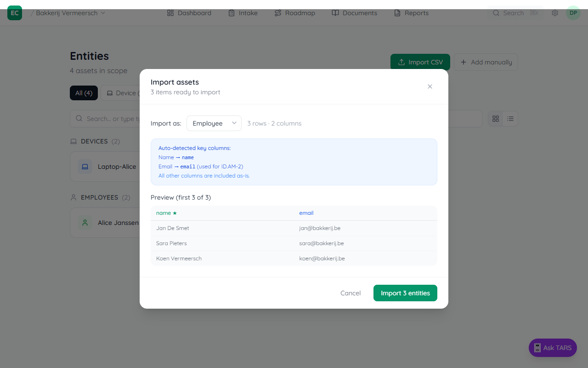Switch to list view layout

click(510, 119)
